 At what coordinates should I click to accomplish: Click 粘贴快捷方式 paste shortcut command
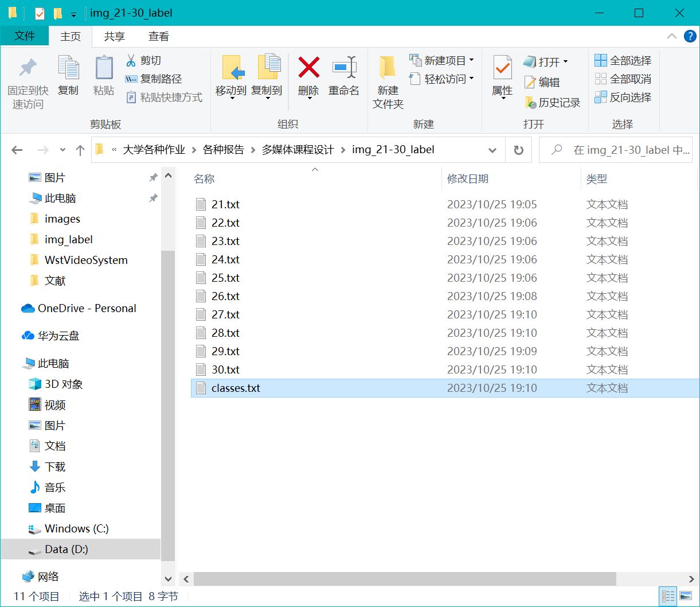click(164, 97)
